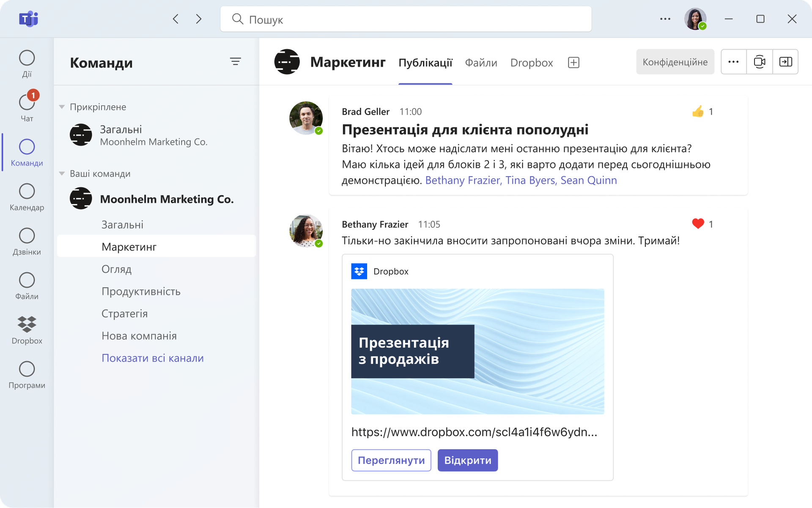Click the Показати всі канали link
The height and width of the screenshot is (508, 812).
(x=153, y=358)
